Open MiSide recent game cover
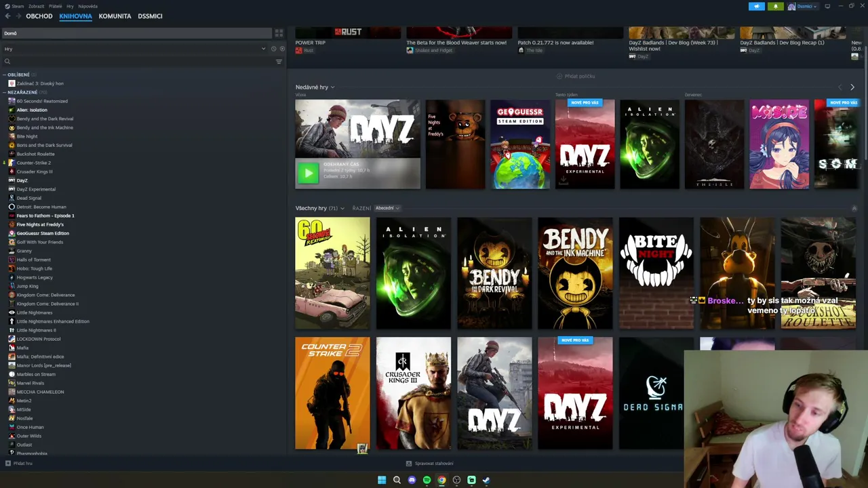 [779, 144]
